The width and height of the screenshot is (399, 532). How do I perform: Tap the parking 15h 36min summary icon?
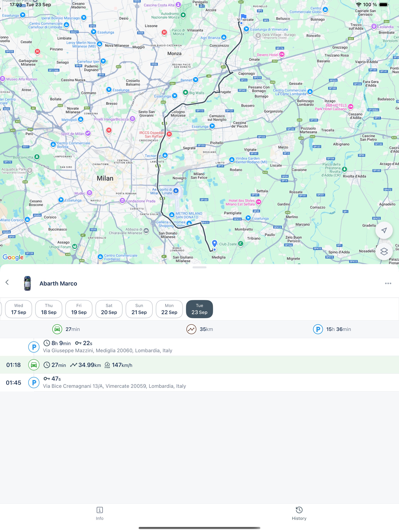(x=318, y=329)
